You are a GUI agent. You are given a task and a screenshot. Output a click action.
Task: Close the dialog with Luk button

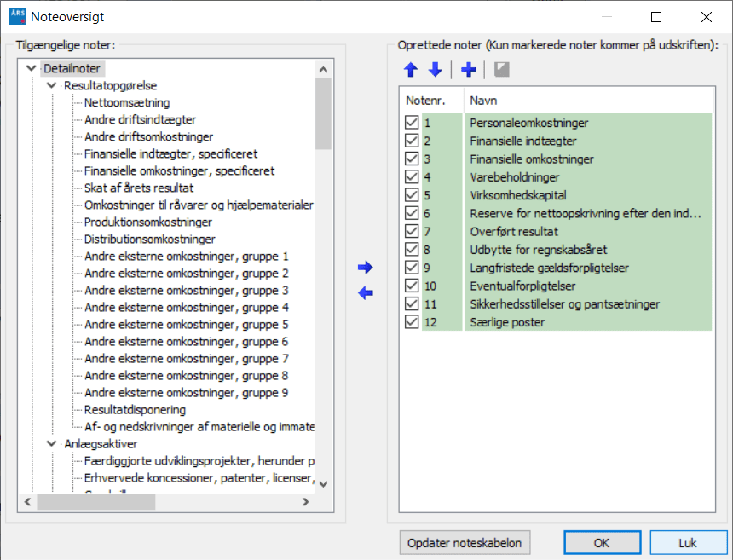click(688, 542)
